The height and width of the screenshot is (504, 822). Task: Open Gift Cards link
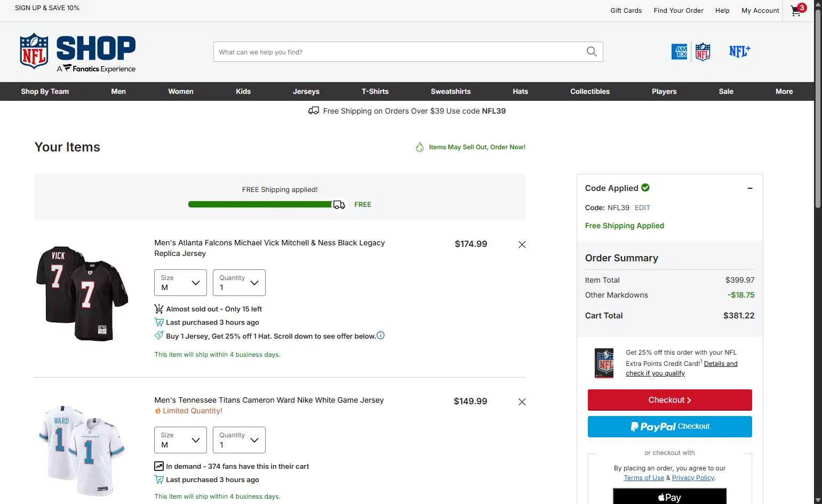click(x=626, y=11)
